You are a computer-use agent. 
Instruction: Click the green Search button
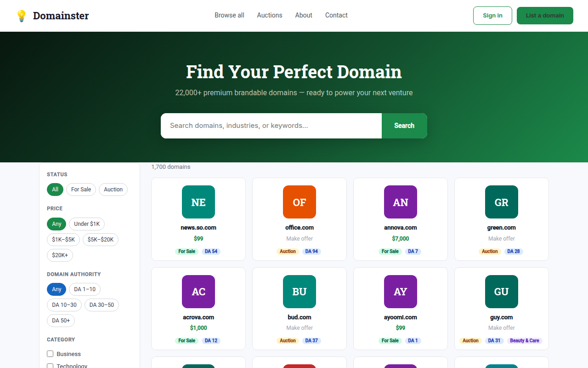pyautogui.click(x=404, y=126)
